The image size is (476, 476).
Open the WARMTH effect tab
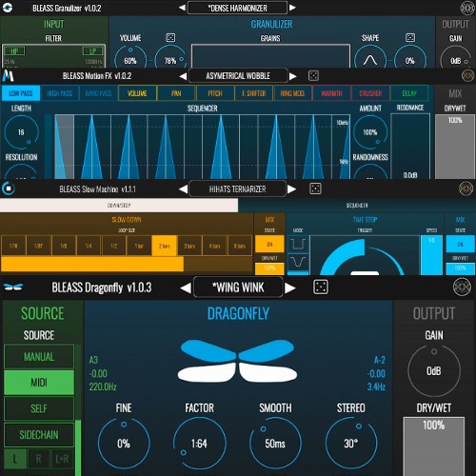click(x=331, y=93)
